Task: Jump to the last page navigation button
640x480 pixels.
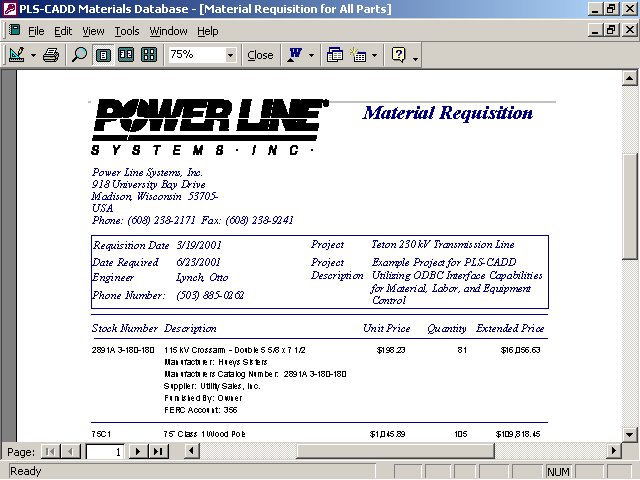Action: [158, 451]
